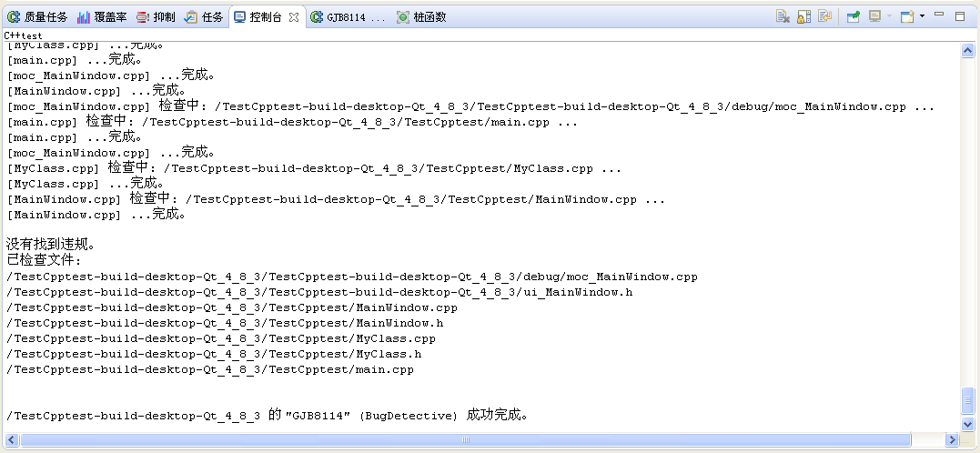Screen dimensions: 980x453
Task: Click the C++test console title label
Action: pyautogui.click(x=23, y=35)
